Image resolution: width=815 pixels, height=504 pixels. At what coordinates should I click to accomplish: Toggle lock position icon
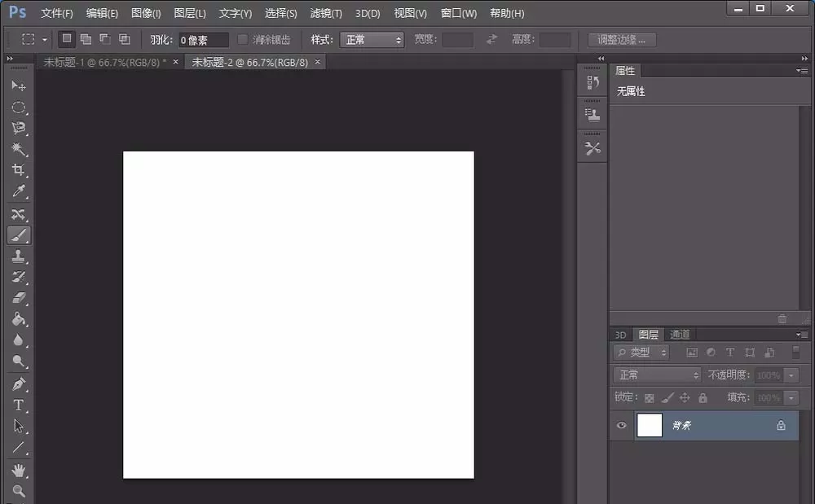pos(685,398)
